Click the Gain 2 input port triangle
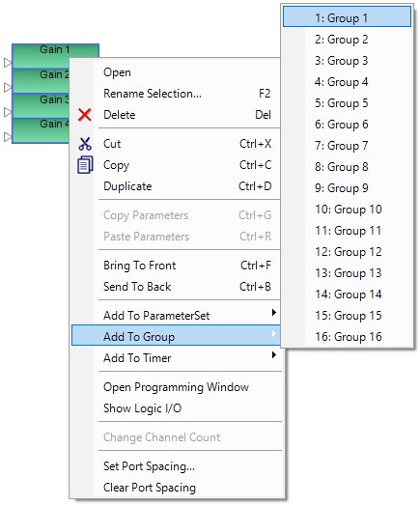 pos(8,87)
